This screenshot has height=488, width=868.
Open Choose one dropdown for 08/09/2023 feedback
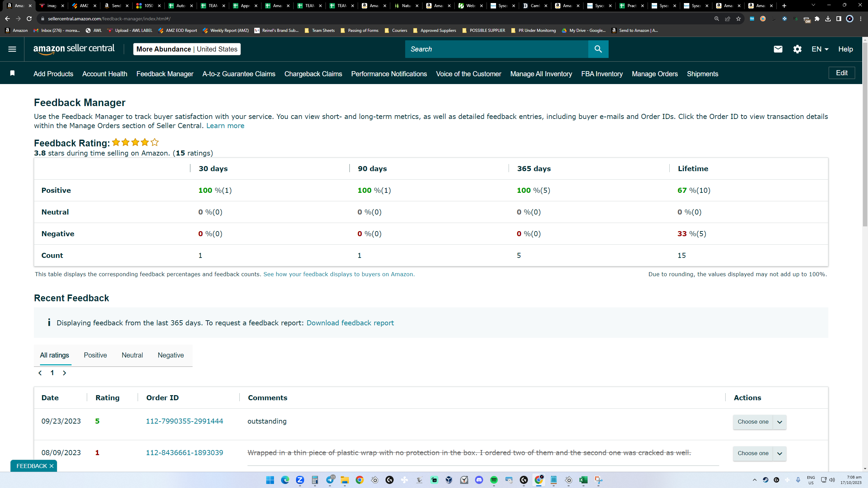click(x=759, y=453)
